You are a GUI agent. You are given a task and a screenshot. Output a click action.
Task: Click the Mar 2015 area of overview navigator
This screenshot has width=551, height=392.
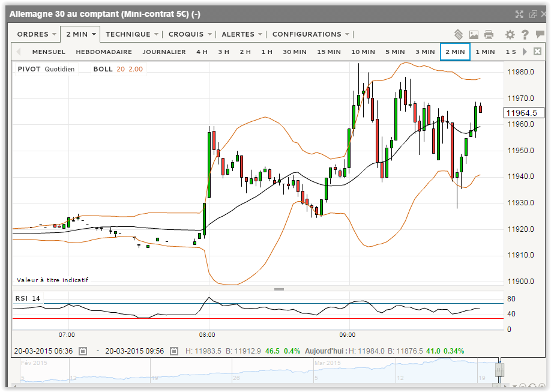click(328, 363)
